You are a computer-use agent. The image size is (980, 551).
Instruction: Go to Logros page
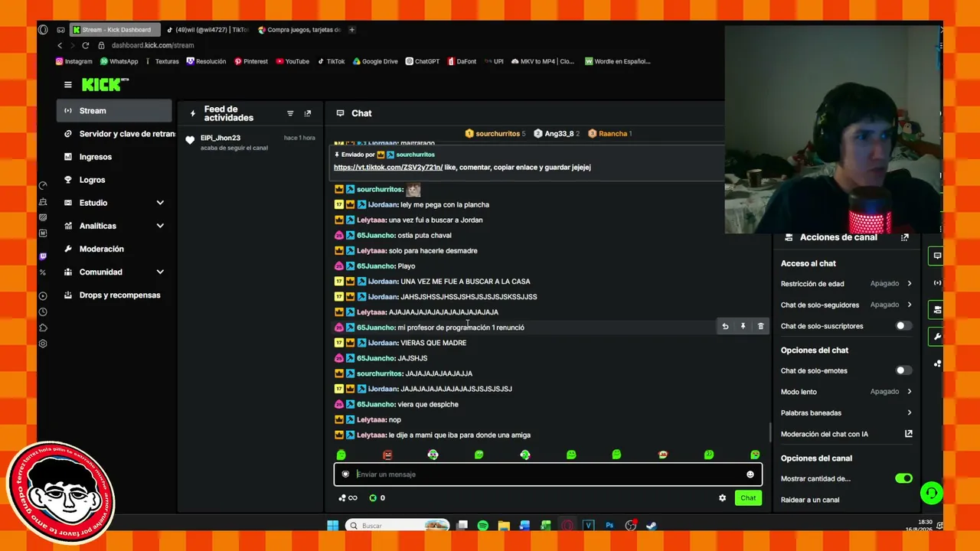(115, 180)
